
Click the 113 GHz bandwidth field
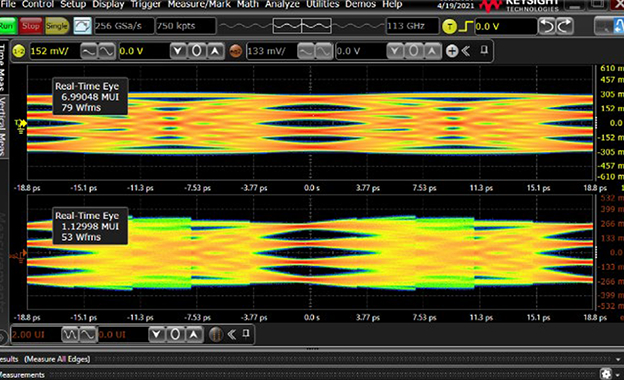click(412, 26)
